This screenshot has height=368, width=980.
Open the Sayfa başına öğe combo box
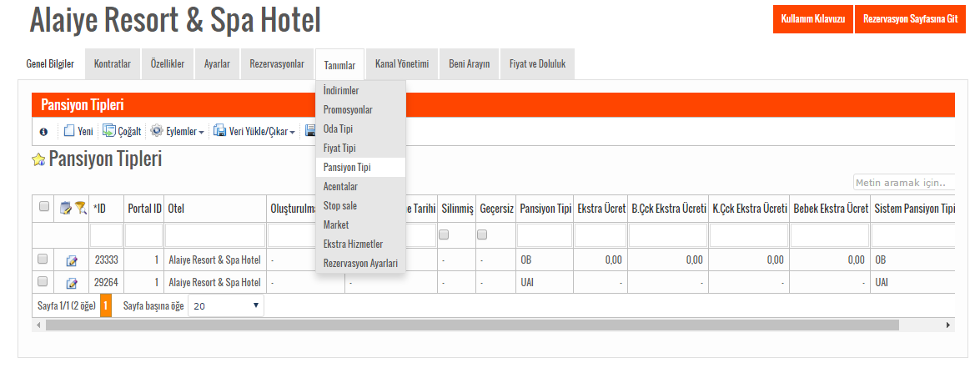tap(226, 305)
